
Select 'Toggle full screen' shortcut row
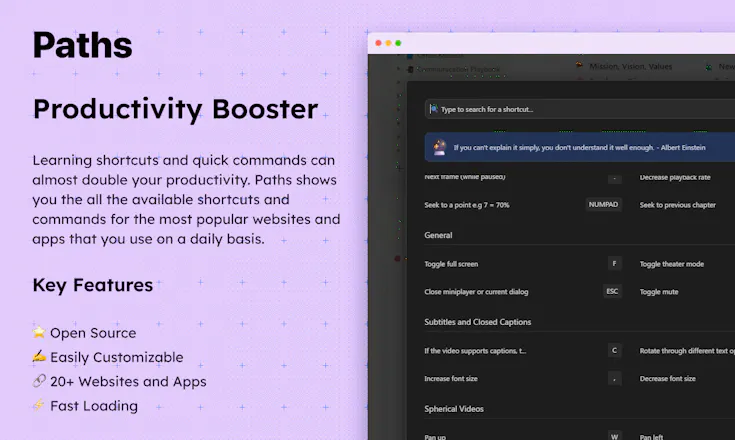[451, 264]
